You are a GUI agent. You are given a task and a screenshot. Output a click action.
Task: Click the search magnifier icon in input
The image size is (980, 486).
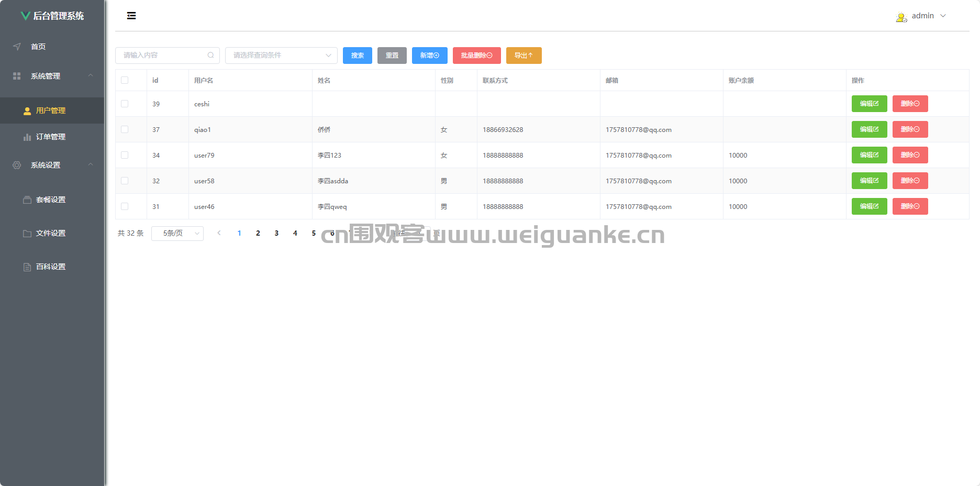coord(210,55)
